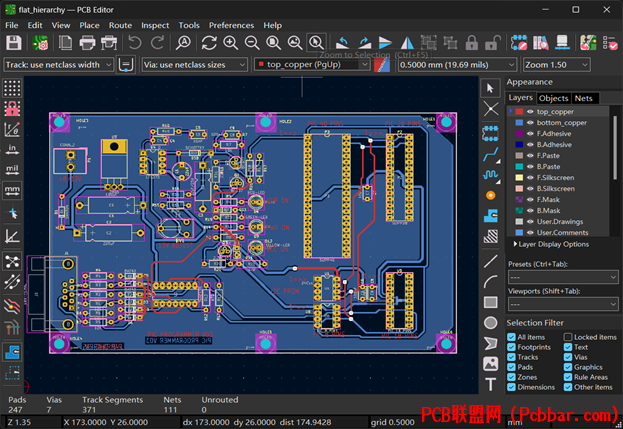623x429 pixels.
Task: Uncheck Footprints filter checkbox
Action: [511, 347]
